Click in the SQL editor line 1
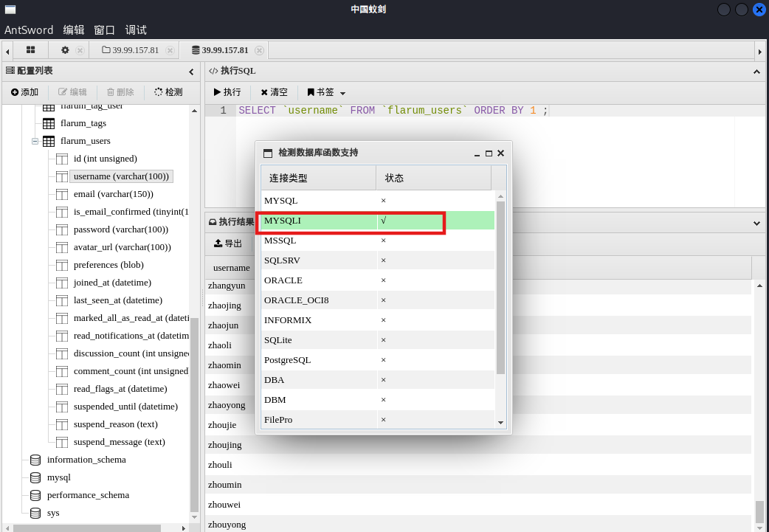769x532 pixels. [500, 111]
